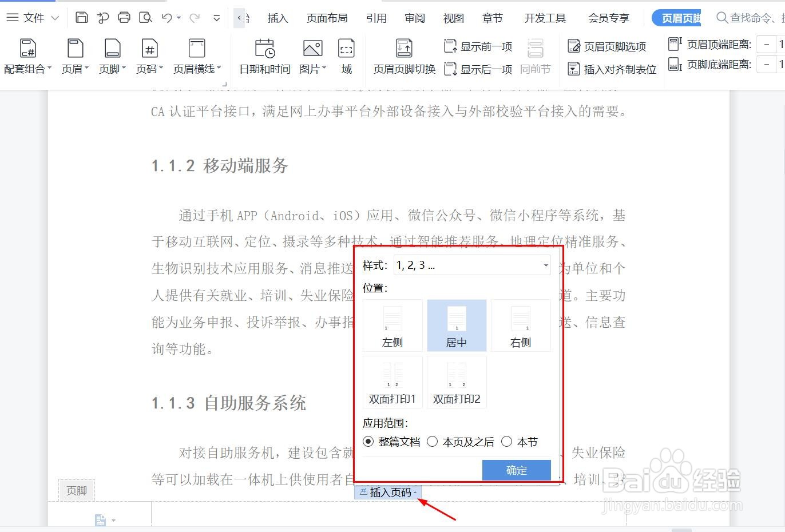
Task: Open the page number style dropdown
Action: pos(545,265)
